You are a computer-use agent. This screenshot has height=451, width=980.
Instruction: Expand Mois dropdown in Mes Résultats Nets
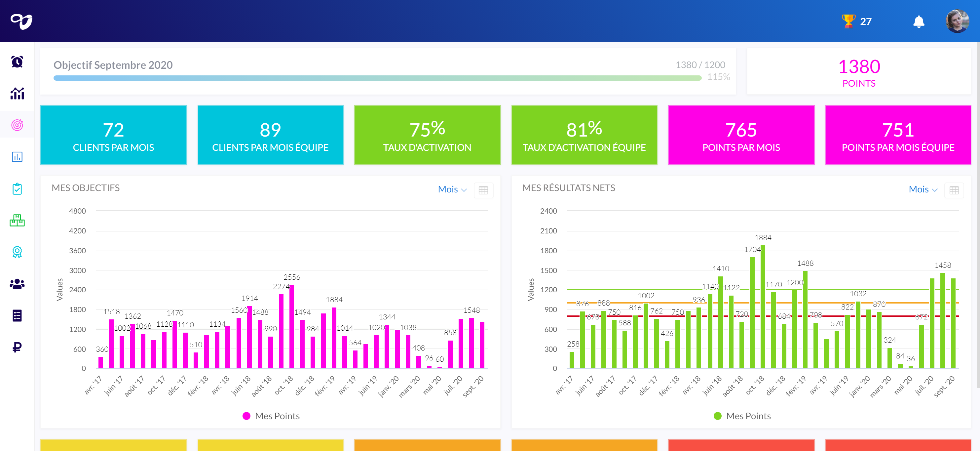point(923,189)
